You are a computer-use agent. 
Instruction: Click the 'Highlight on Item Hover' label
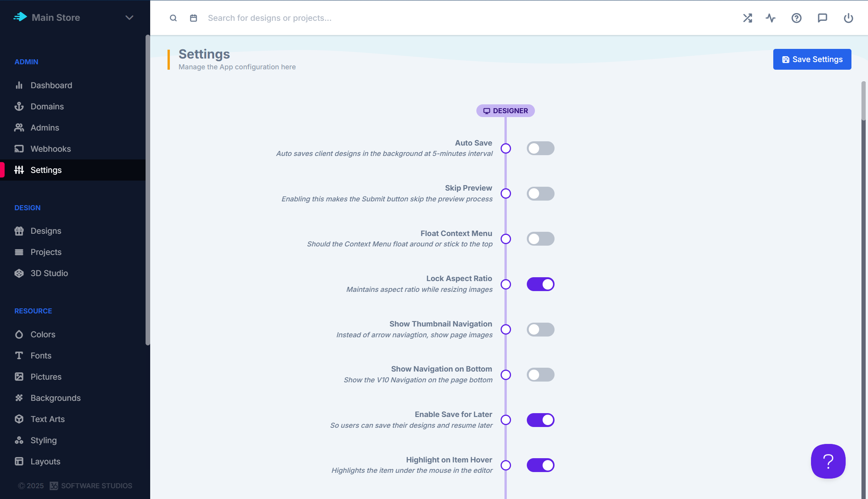click(x=449, y=460)
